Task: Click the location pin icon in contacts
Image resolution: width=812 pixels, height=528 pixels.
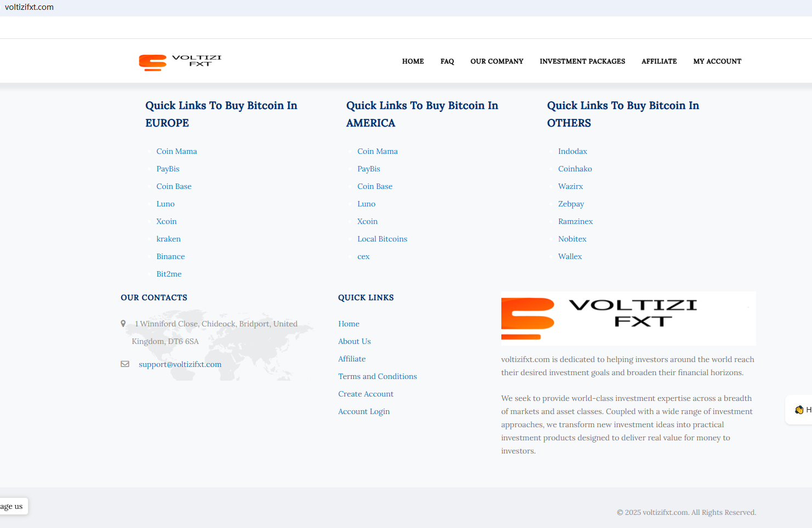Action: pyautogui.click(x=123, y=324)
